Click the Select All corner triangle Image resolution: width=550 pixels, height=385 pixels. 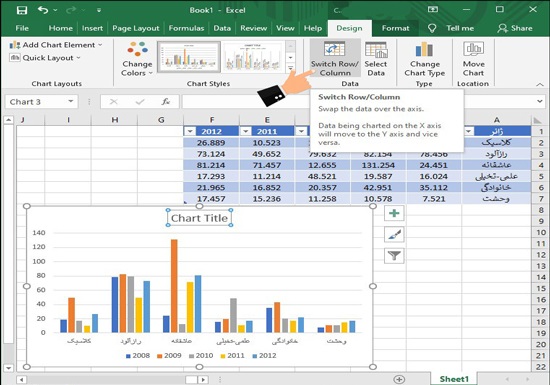pyautogui.click(x=537, y=120)
